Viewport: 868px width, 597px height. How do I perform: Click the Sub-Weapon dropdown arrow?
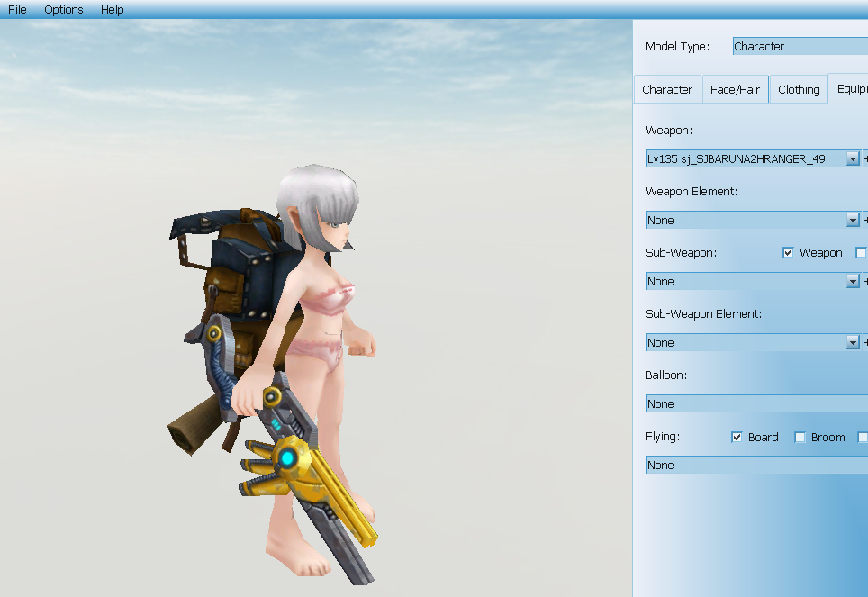[x=853, y=282]
